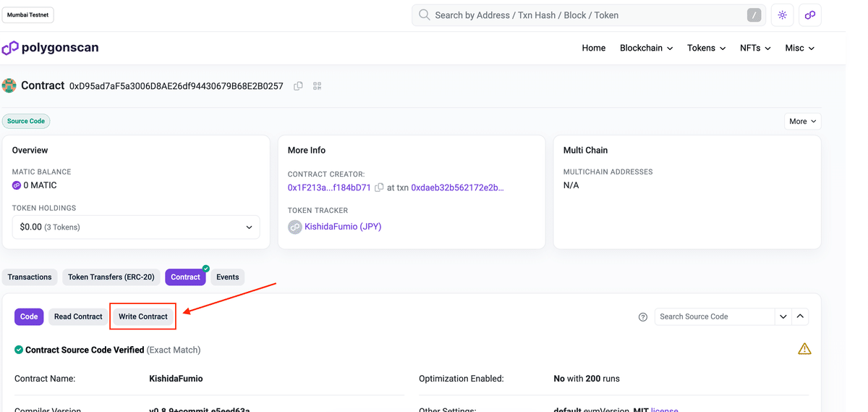Select the Contract tab
This screenshot has width=868, height=412.
[185, 277]
